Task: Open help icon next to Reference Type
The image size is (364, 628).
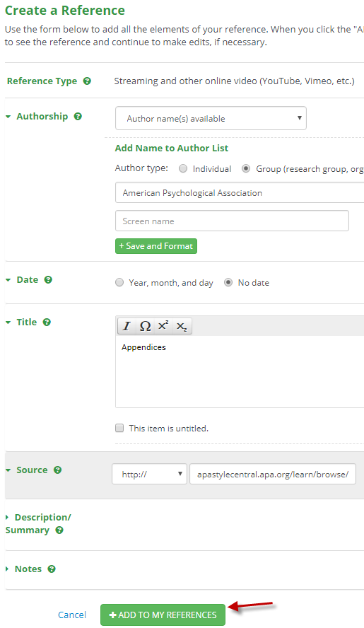Action: pyautogui.click(x=87, y=81)
